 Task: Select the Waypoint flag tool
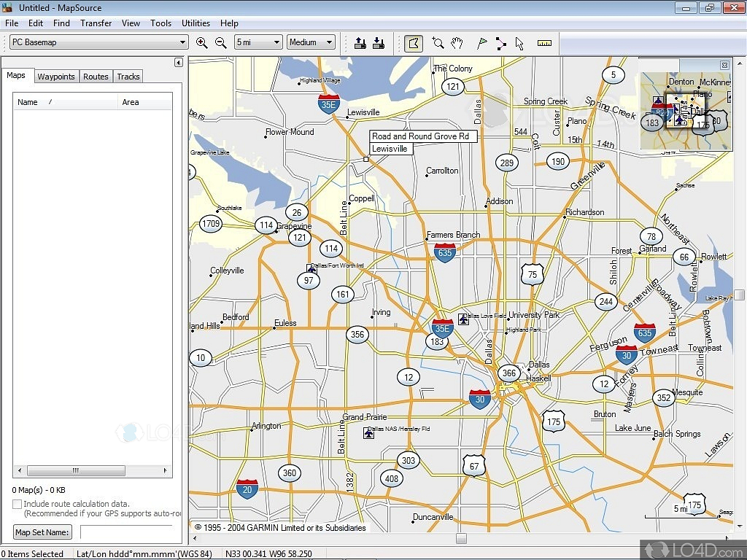coord(481,43)
